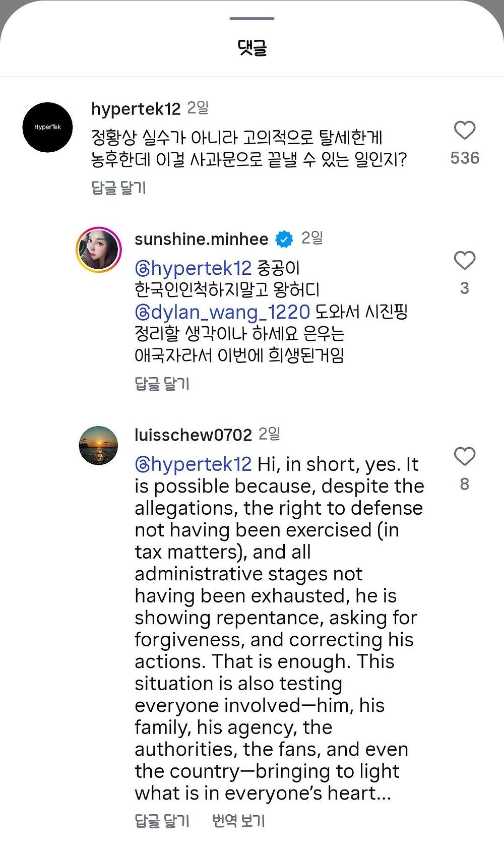The image size is (504, 851).
Task: Open the hypertek12 username at top
Action: point(136,109)
